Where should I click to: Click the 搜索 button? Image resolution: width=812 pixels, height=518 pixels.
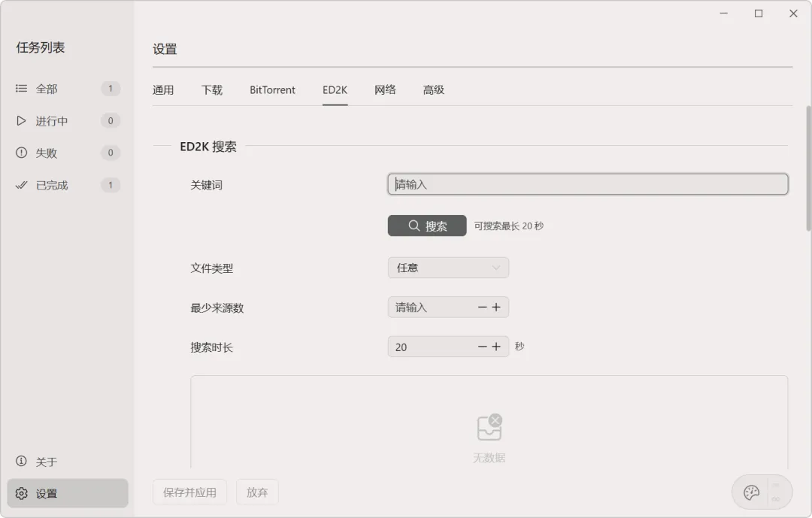point(427,226)
